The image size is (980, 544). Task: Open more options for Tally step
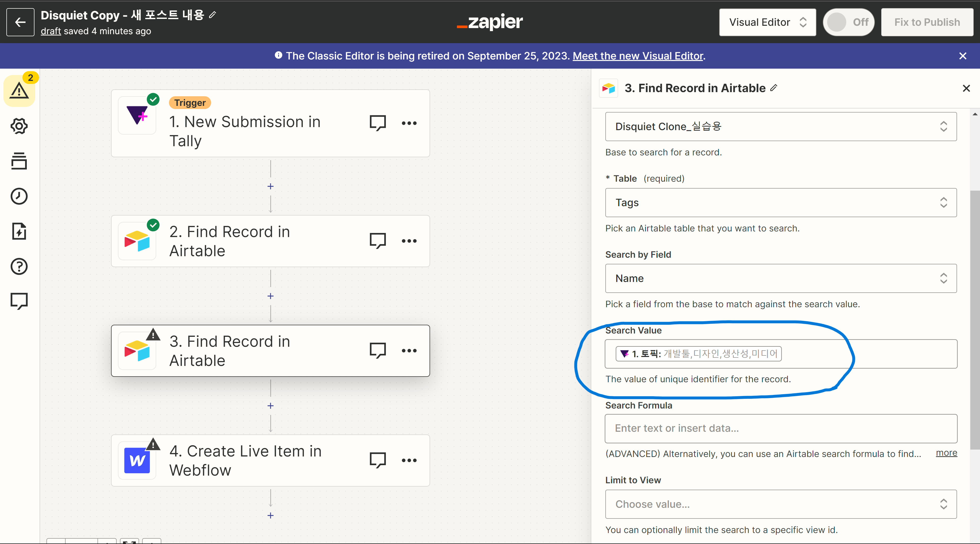[409, 123]
